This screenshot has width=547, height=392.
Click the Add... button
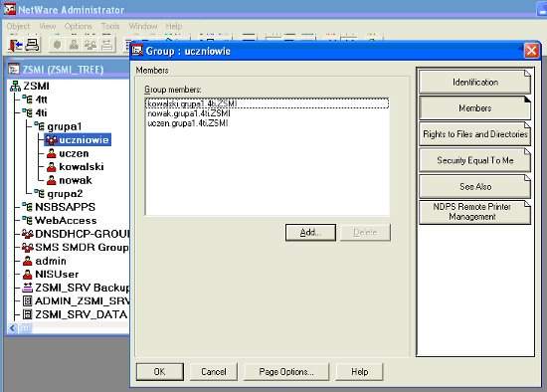click(310, 233)
